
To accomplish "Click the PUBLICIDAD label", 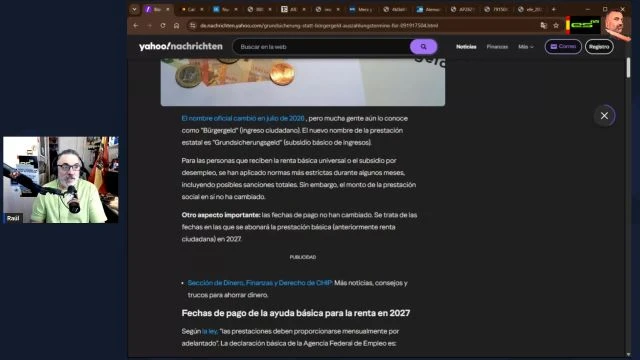I will (302, 257).
